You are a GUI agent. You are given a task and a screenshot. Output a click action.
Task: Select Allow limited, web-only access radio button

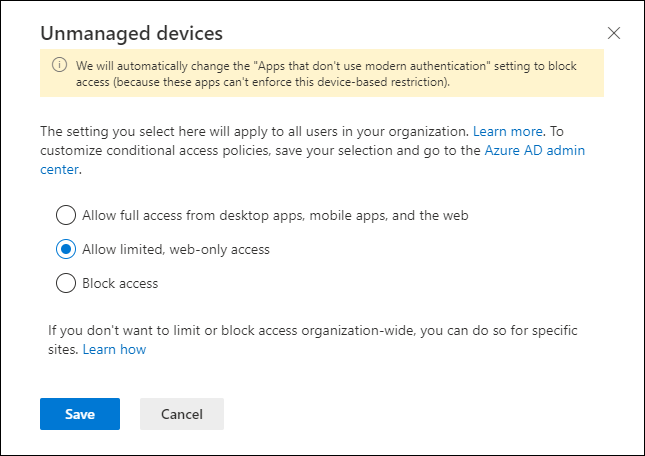pos(66,249)
